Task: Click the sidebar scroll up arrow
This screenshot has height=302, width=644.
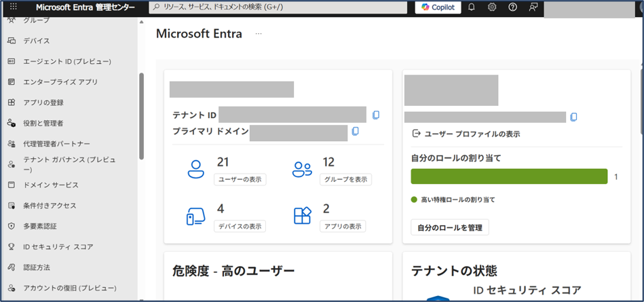Action: [141, 21]
